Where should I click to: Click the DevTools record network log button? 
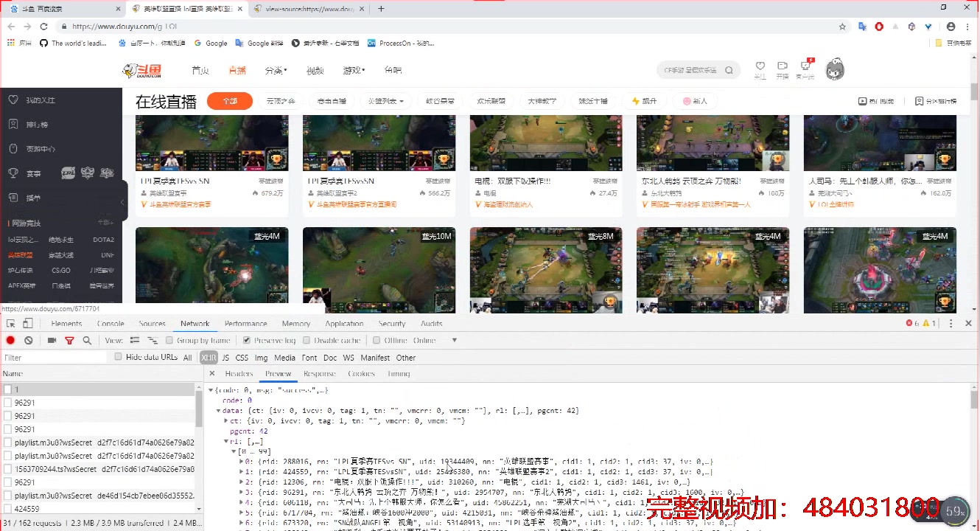click(x=10, y=341)
